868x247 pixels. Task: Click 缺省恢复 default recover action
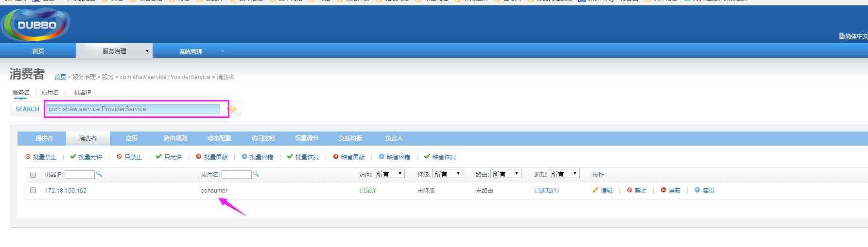tap(444, 157)
